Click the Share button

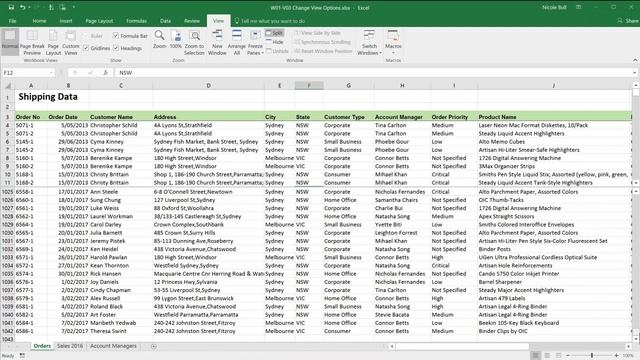pos(628,21)
